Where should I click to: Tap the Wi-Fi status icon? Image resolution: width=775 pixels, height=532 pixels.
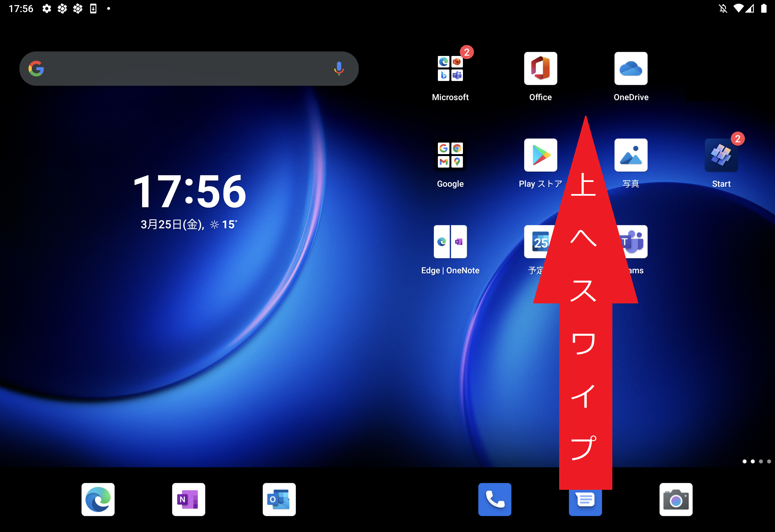tap(738, 8)
